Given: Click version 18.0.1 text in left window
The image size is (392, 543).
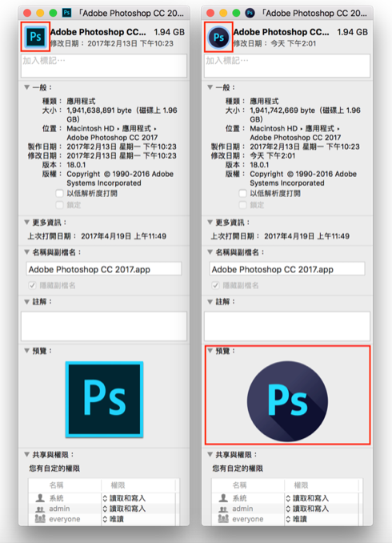Looking at the screenshot, I should point(76,165).
